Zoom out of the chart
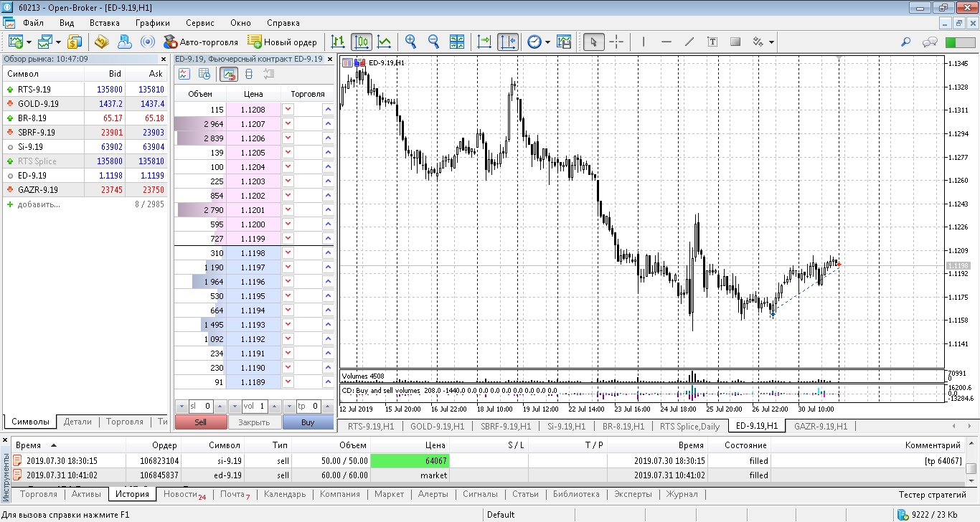This screenshot has width=980, height=522. pos(433,42)
